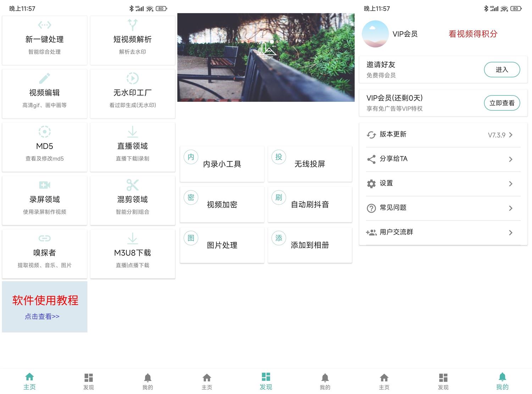Open the 图片处理 image processing tool

tap(222, 245)
